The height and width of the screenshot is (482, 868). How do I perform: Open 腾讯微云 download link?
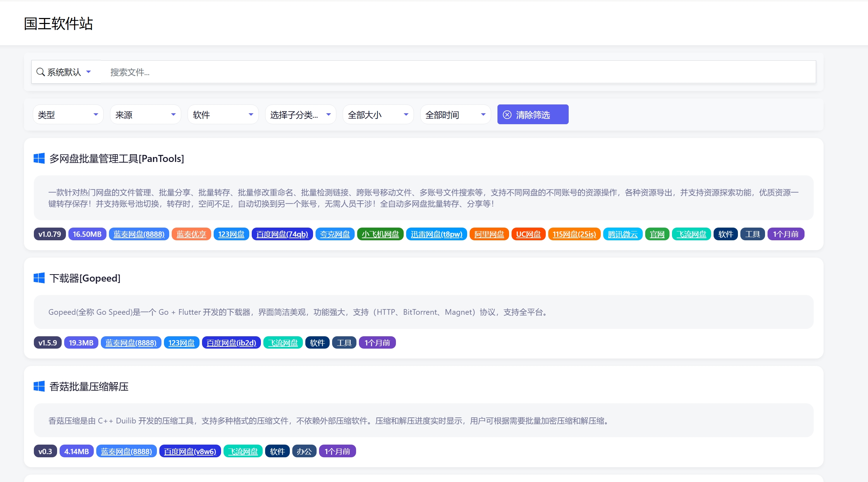[623, 234]
